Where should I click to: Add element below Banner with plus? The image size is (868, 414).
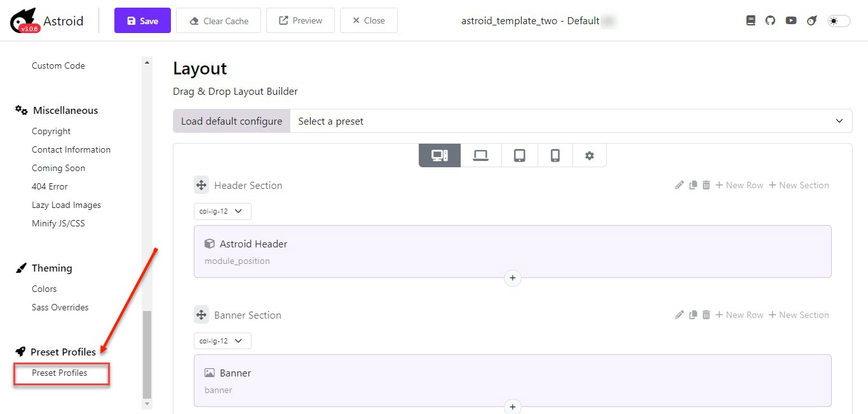coord(513,406)
